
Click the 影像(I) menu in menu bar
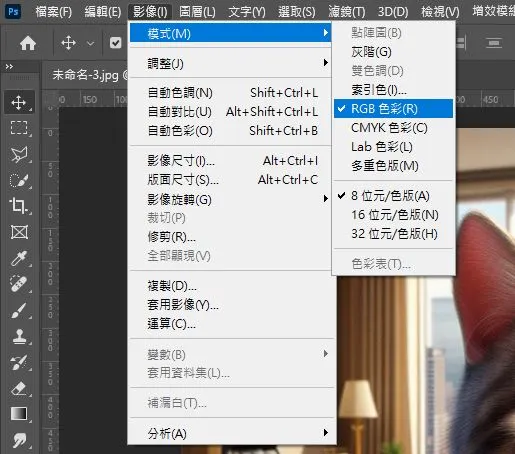click(150, 12)
